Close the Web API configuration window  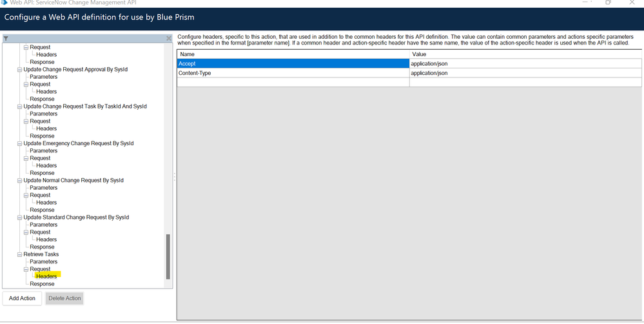(x=632, y=2)
